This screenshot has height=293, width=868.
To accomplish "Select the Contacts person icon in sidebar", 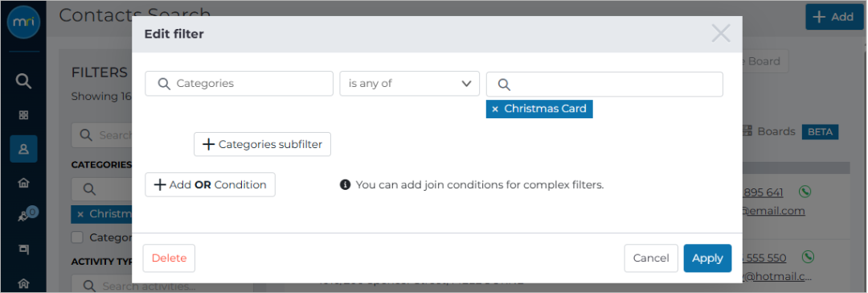I will click(23, 149).
